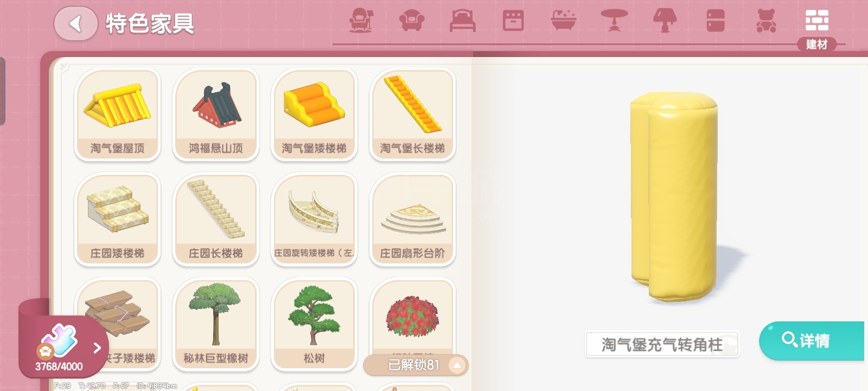Expand the 已解锁81 unlocked filter
The width and height of the screenshot is (868, 391).
pyautogui.click(x=416, y=365)
